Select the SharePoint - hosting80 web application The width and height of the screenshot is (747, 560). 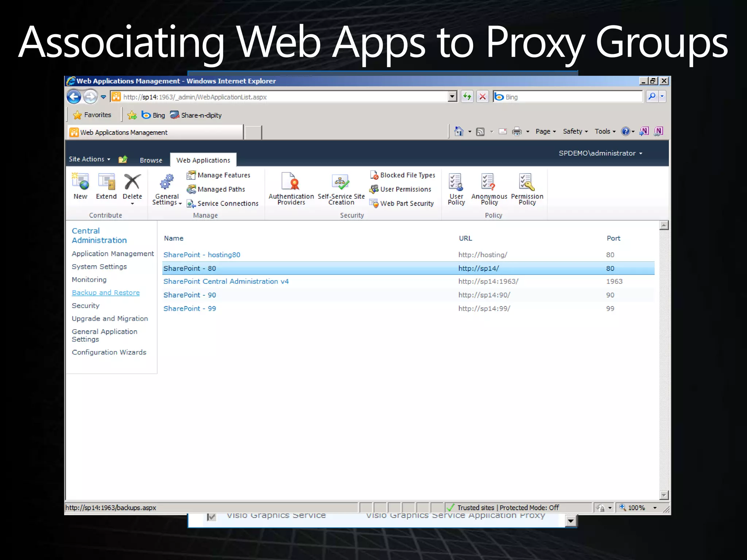point(202,255)
